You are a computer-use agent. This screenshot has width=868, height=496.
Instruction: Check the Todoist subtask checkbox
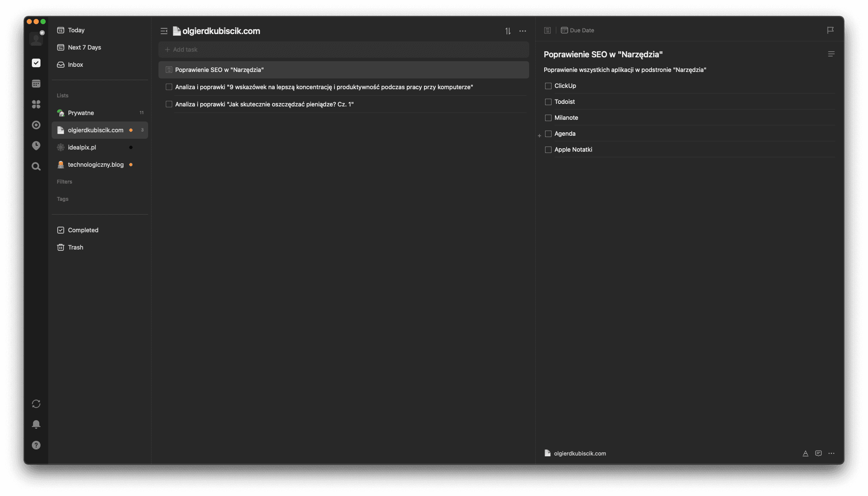[x=548, y=102]
